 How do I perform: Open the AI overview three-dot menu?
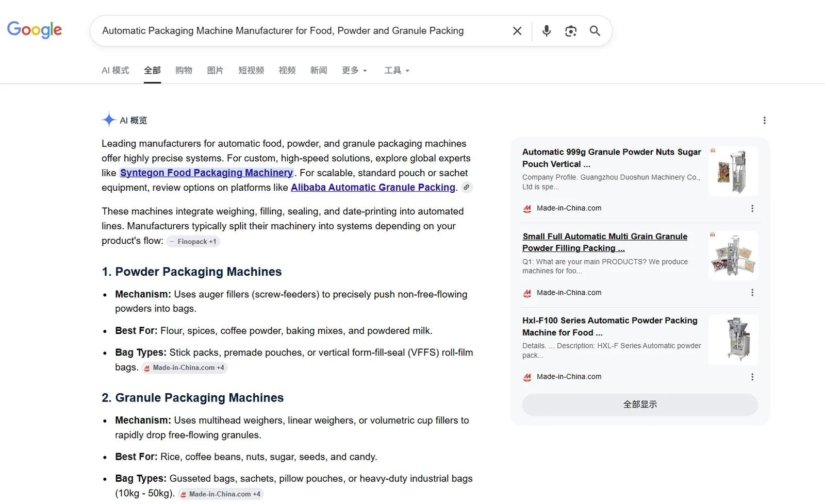(764, 121)
